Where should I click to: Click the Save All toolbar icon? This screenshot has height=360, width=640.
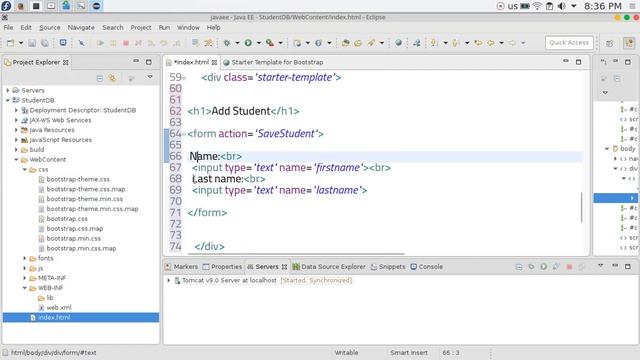coord(45,43)
